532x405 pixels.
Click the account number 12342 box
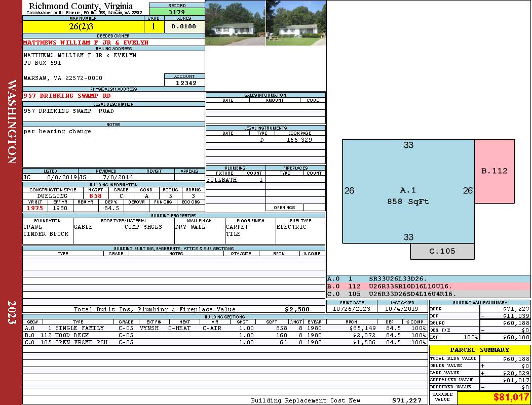click(184, 83)
